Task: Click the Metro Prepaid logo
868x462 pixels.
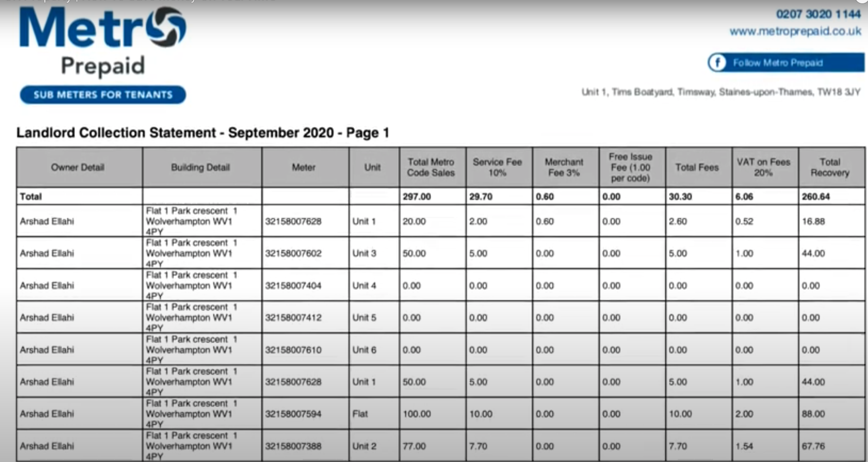Action: pos(102,42)
